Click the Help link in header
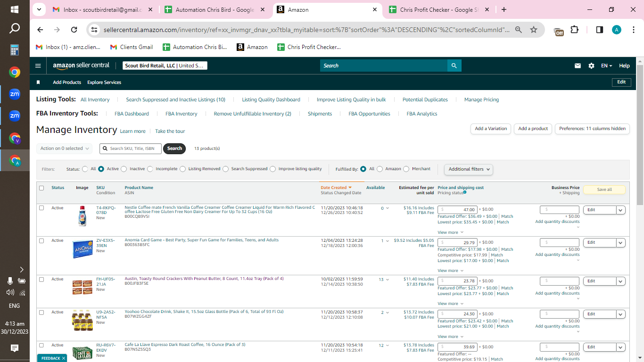 pos(624,66)
